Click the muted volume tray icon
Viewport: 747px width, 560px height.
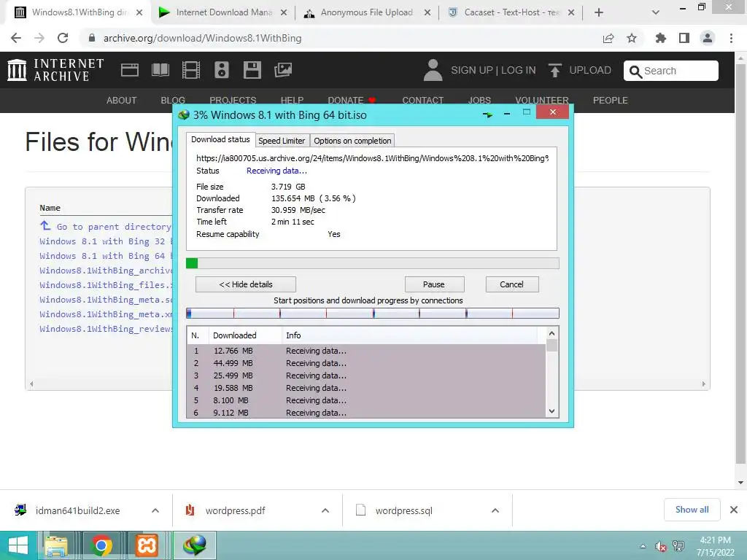[x=660, y=546]
